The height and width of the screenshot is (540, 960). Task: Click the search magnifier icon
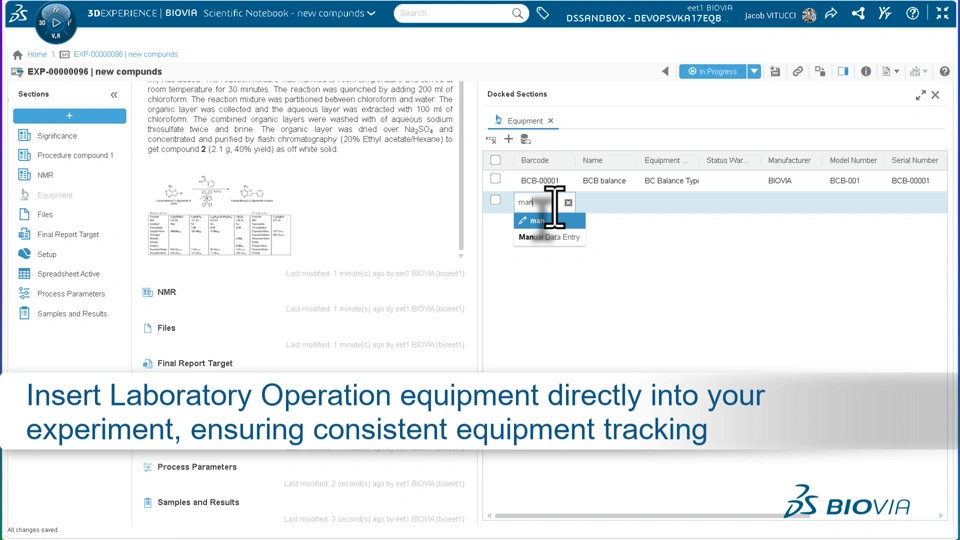pyautogui.click(x=517, y=13)
